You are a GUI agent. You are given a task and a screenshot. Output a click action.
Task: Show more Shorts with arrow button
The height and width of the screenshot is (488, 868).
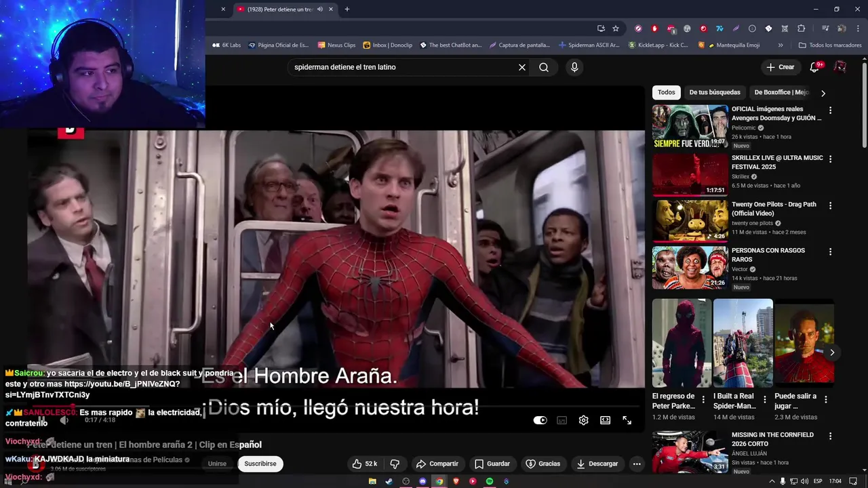pos(832,352)
